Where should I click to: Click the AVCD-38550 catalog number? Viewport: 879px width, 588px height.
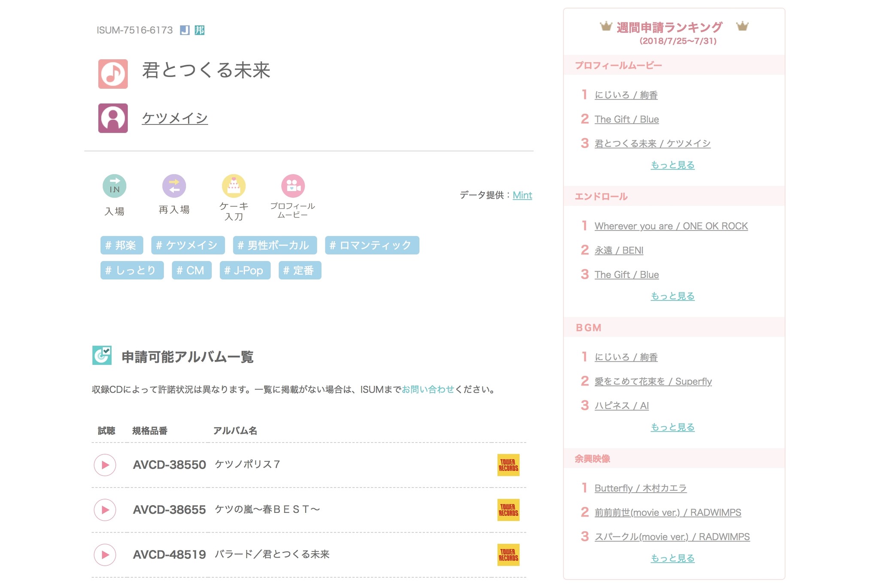coord(169,465)
